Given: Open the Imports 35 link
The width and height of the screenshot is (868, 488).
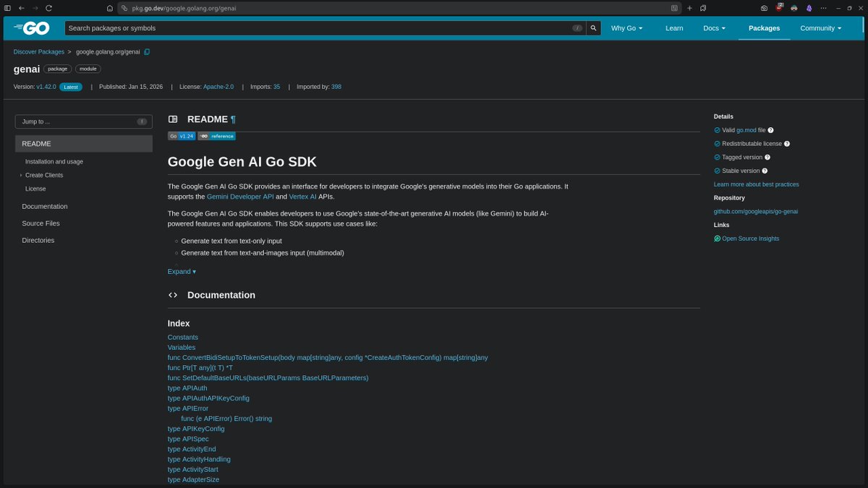Looking at the screenshot, I should tap(276, 87).
